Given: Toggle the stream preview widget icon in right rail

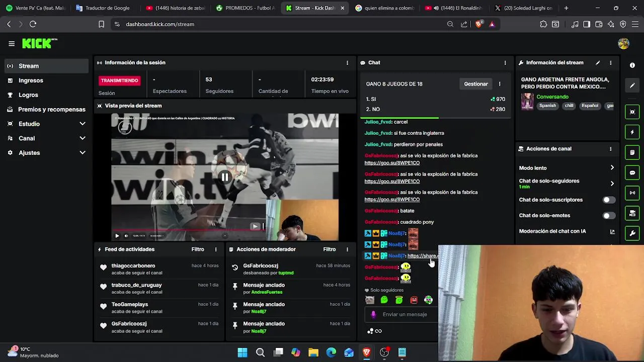Looking at the screenshot, I should coord(632,112).
